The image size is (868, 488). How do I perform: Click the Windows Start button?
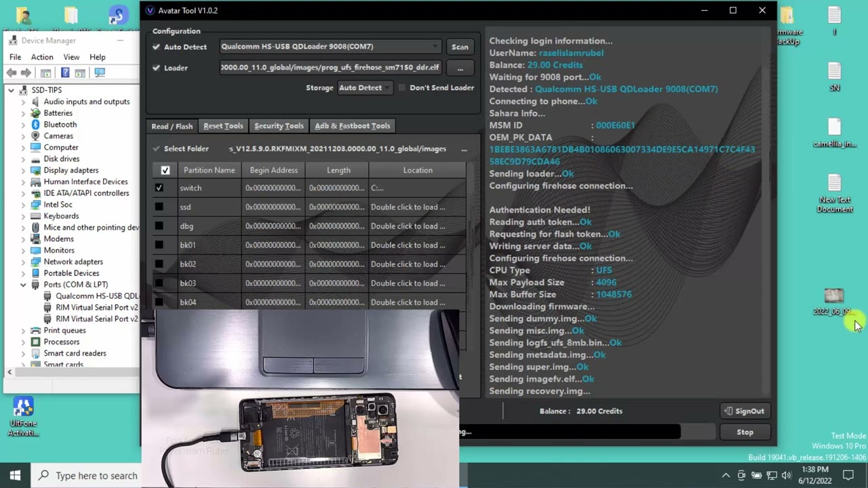tap(15, 475)
